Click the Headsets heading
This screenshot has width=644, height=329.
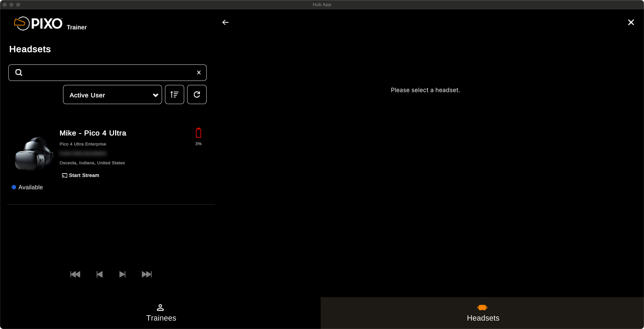(30, 49)
